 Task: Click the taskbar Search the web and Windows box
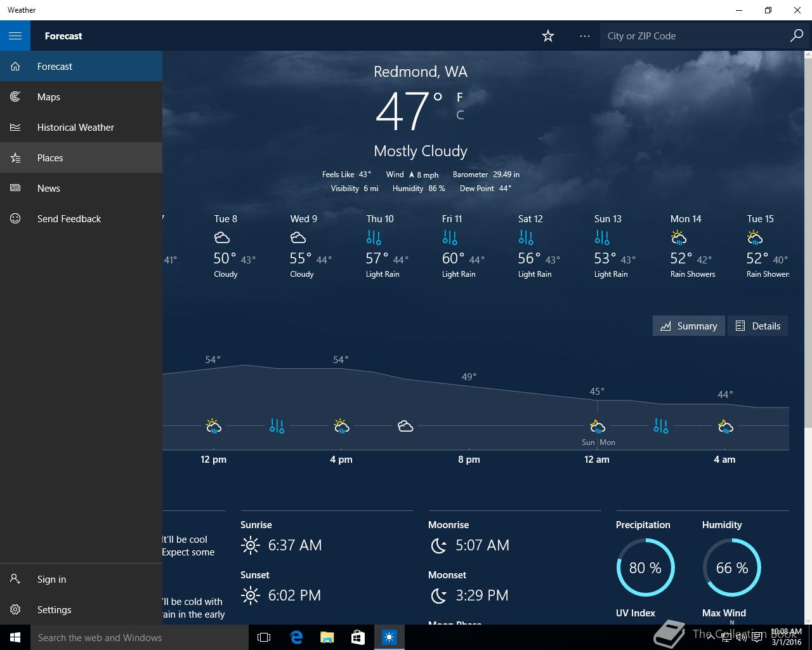[x=138, y=637]
